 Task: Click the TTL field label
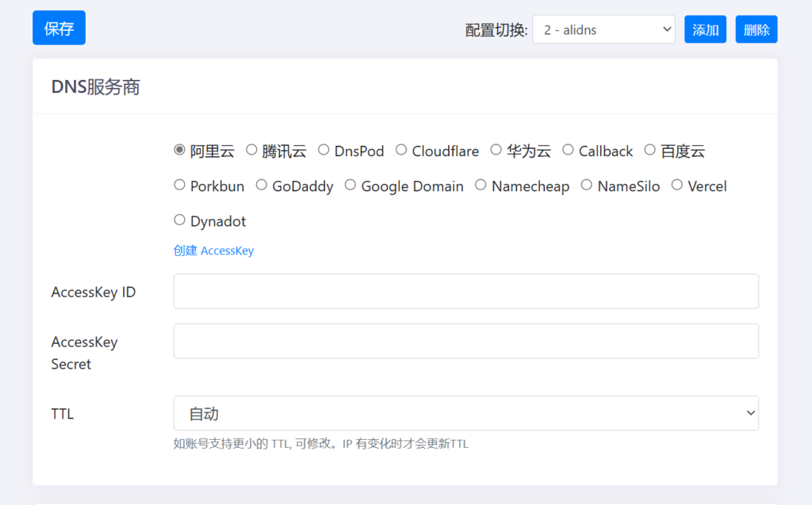point(63,414)
